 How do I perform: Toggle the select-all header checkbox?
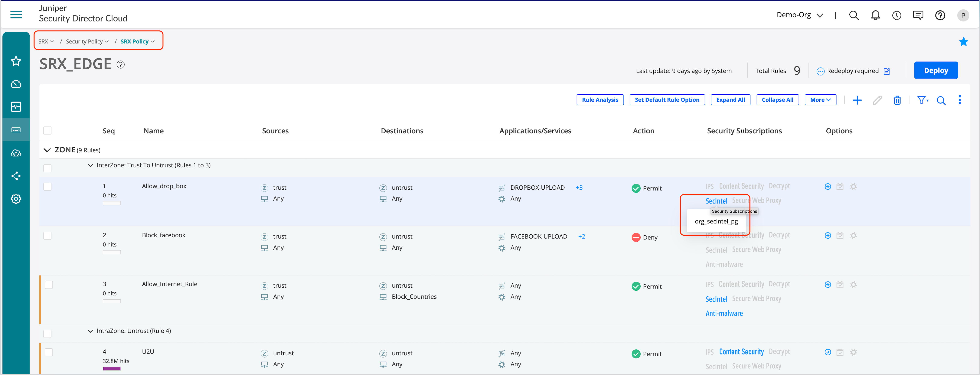coord(48,131)
